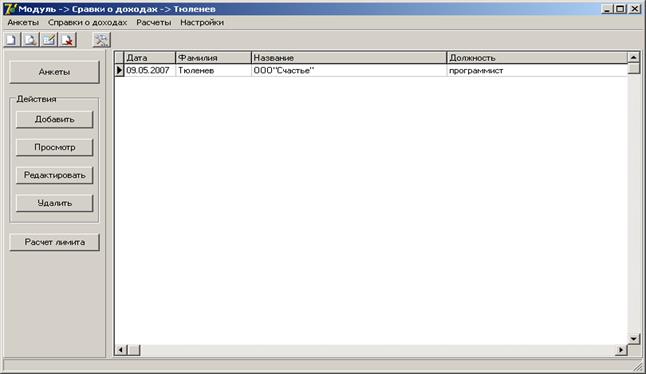Viewport: 646px width, 374px height.
Task: Click the Удалить button
Action: (54, 203)
